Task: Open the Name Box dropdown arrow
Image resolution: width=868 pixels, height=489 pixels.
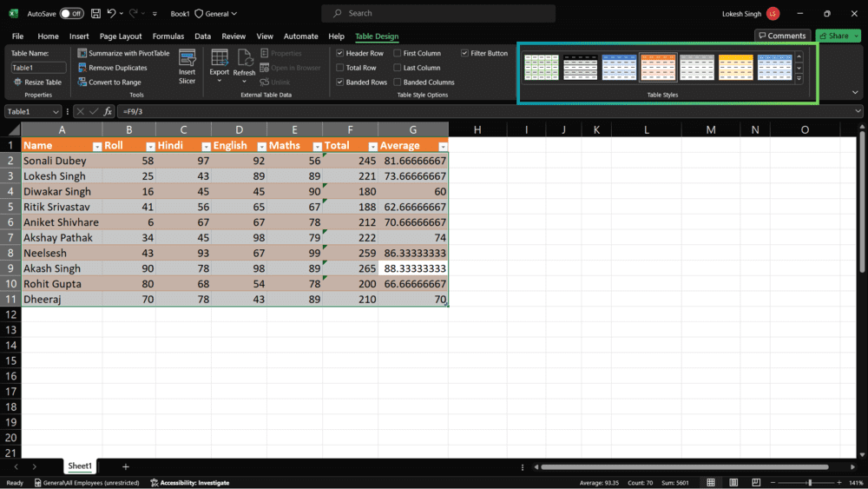Action: (x=56, y=112)
